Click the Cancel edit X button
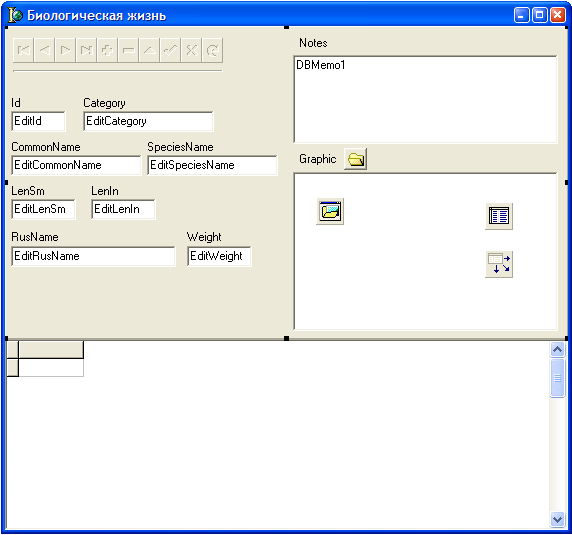Image resolution: width=572 pixels, height=535 pixels. [x=192, y=50]
